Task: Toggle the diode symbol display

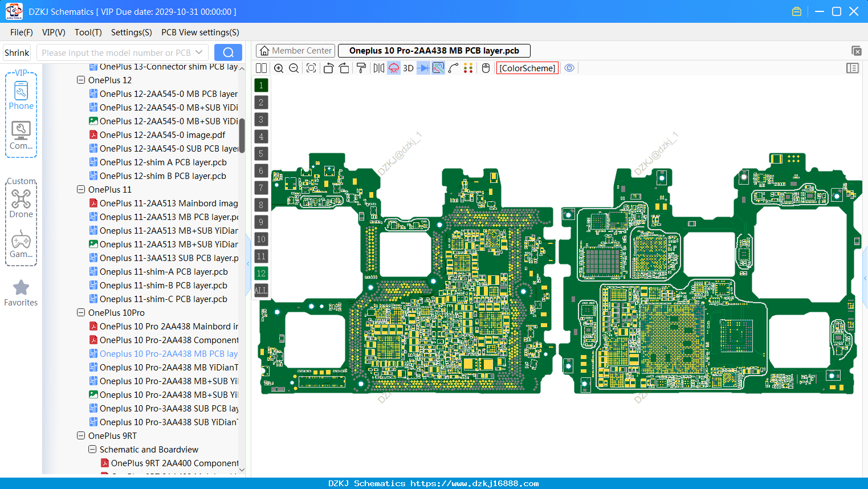Action: click(x=423, y=68)
